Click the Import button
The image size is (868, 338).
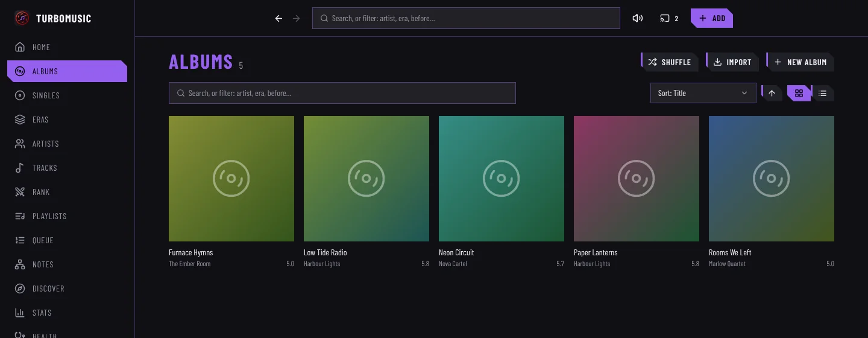pyautogui.click(x=732, y=62)
